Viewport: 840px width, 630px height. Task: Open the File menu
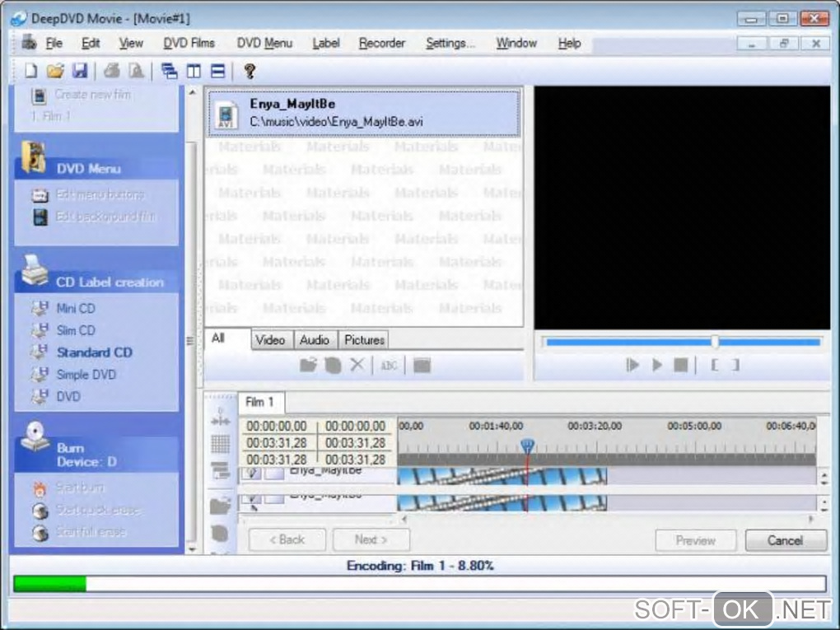pos(54,43)
